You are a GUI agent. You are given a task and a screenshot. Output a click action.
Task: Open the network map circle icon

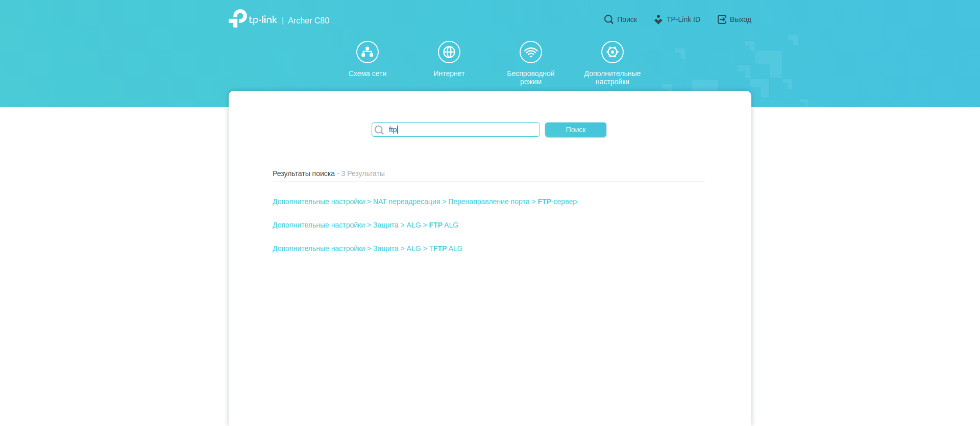pyautogui.click(x=367, y=52)
